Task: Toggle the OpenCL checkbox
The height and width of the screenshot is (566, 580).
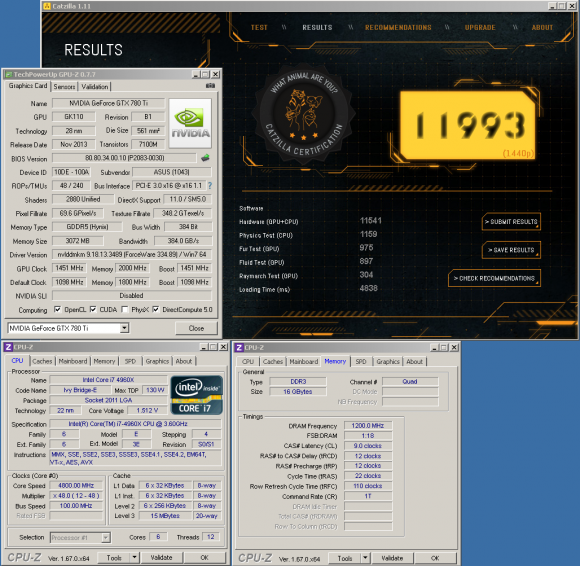Action: point(57,309)
